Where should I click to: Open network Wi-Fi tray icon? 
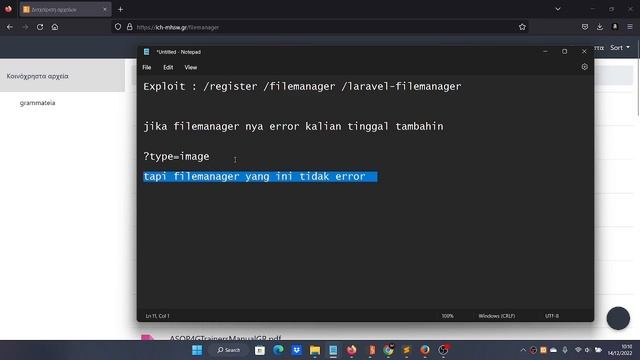tap(578, 350)
